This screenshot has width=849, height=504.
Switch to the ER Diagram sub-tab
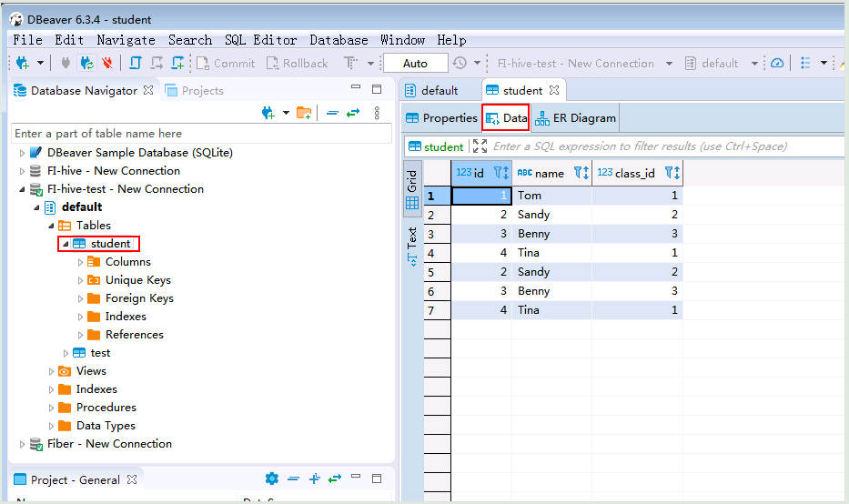pyautogui.click(x=575, y=118)
